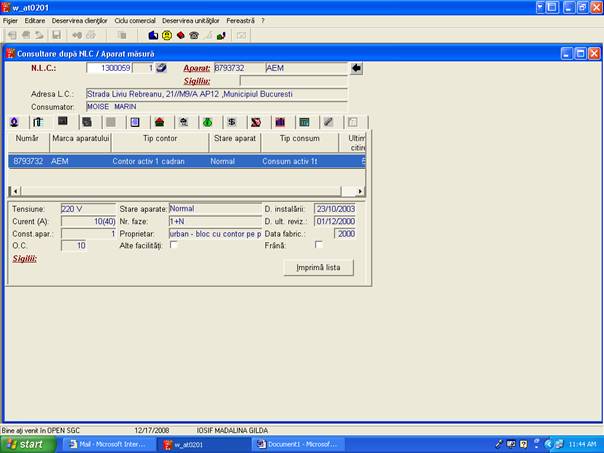The height and width of the screenshot is (453, 604).
Task: Click the black back arrow button
Action: (356, 68)
